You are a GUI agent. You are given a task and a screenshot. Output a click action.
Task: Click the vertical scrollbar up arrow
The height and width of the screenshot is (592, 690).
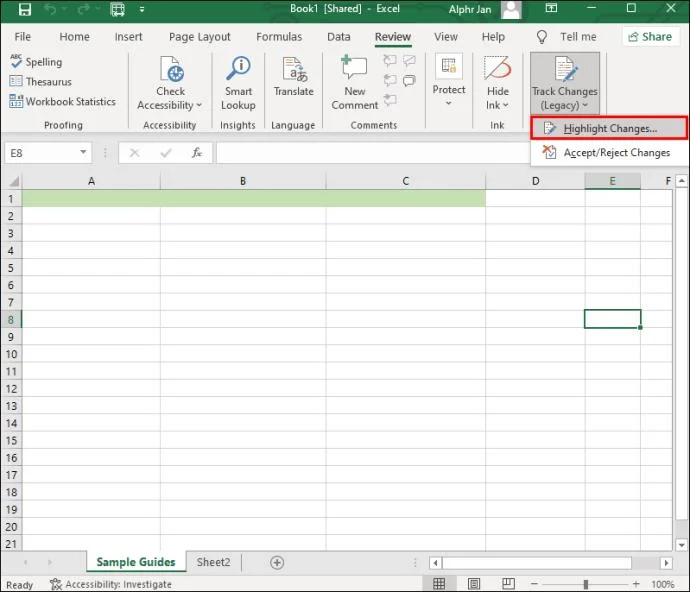coord(681,181)
